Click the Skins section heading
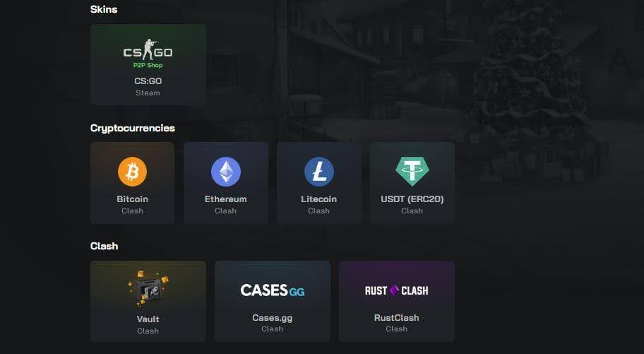 point(104,9)
